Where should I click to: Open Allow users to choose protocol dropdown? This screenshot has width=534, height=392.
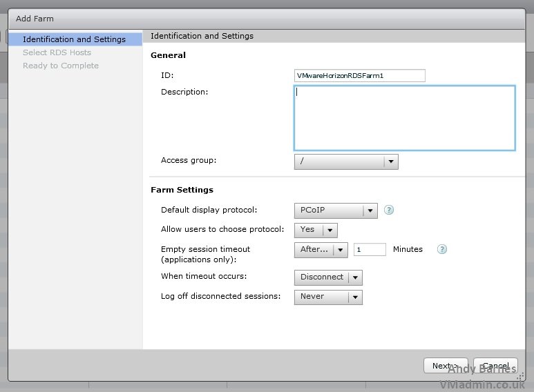point(316,230)
